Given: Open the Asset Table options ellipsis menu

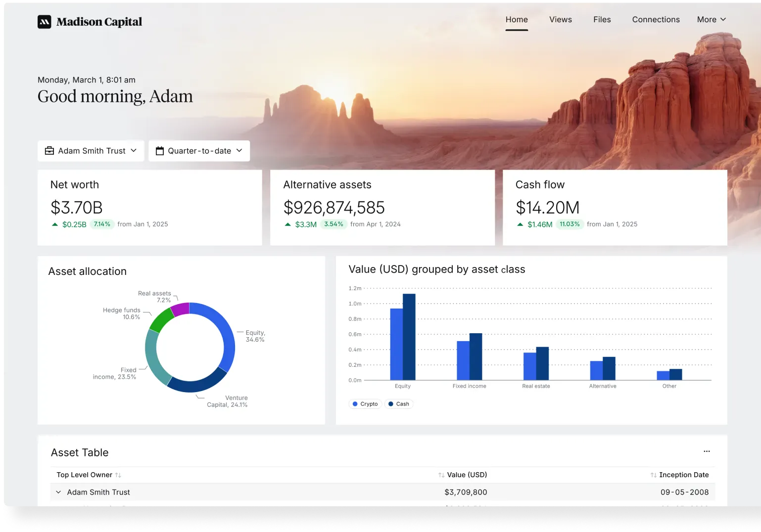Looking at the screenshot, I should [707, 451].
